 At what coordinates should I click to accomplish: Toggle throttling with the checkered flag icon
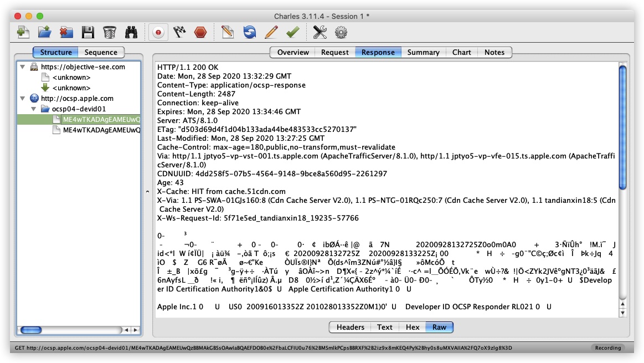point(179,32)
